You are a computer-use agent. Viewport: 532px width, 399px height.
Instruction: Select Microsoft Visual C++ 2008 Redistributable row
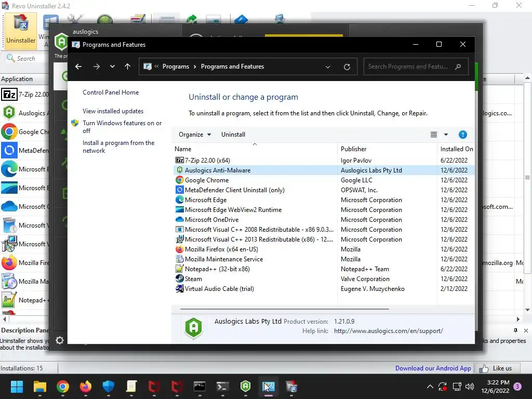[x=324, y=229]
